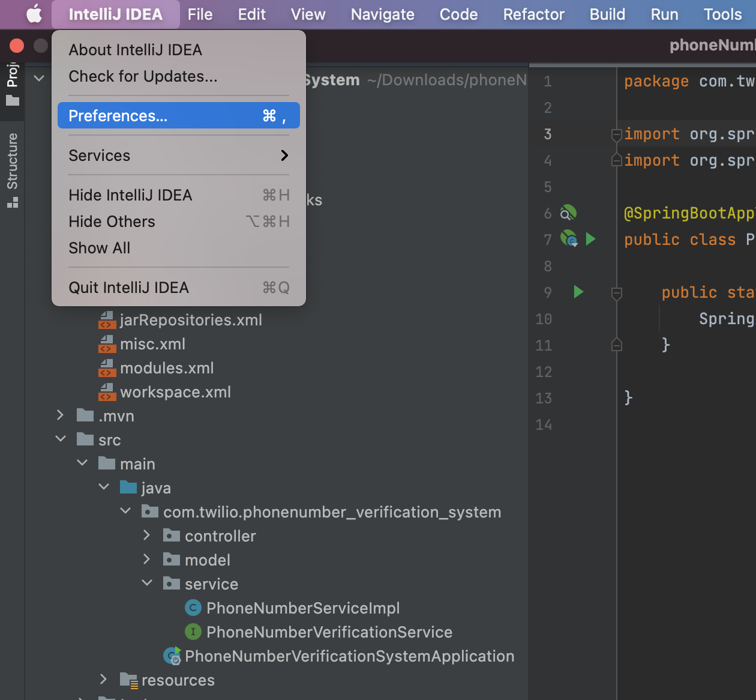
Task: Open the File menu
Action: 200,14
